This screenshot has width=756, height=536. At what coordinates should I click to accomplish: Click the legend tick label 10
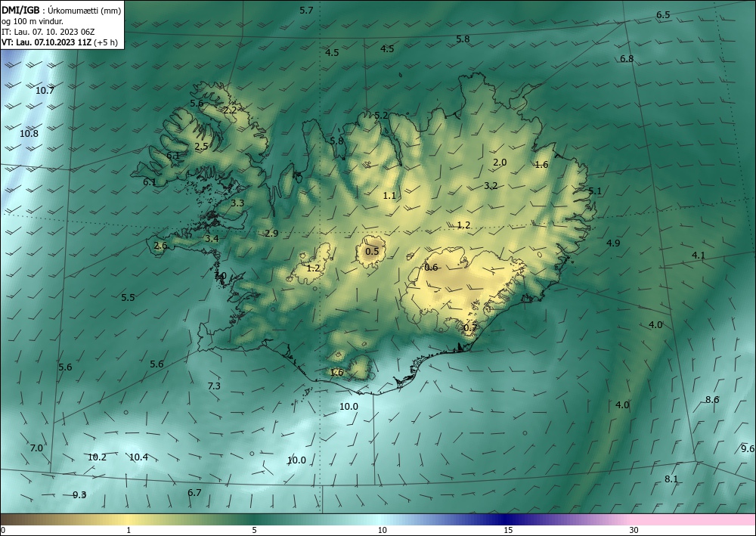382,531
